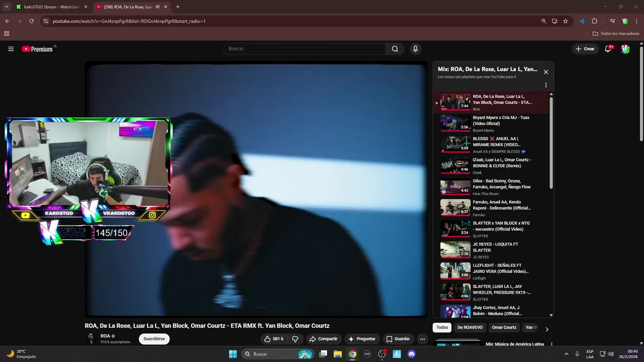Open Discord from the taskbar
Viewport: 644px width, 362px height.
(412, 354)
